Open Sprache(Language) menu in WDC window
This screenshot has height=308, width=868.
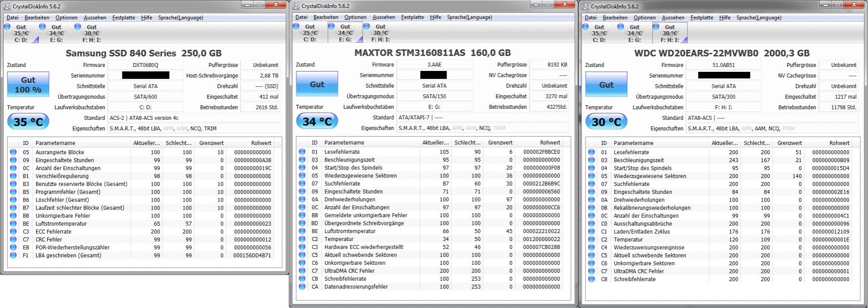[759, 18]
